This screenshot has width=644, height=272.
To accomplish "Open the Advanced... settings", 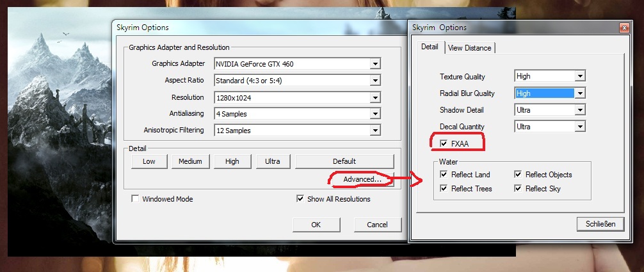I will point(362,179).
